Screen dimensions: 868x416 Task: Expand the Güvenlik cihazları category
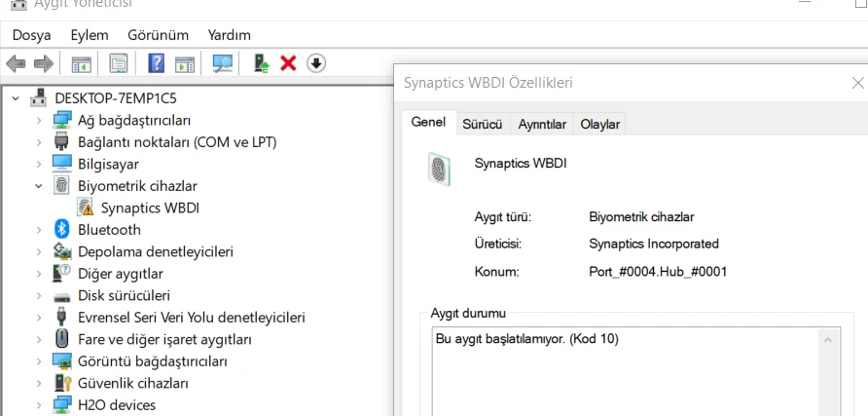click(x=39, y=383)
